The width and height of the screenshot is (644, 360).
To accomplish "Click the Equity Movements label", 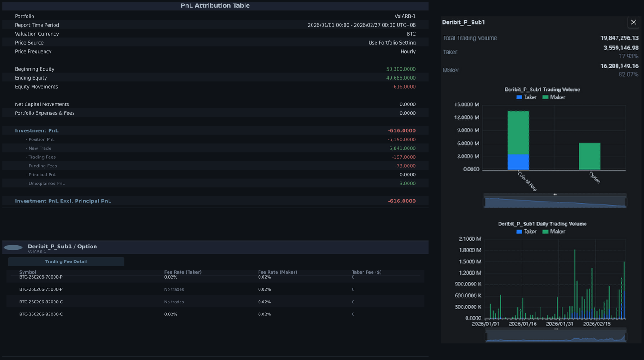I will pos(36,87).
